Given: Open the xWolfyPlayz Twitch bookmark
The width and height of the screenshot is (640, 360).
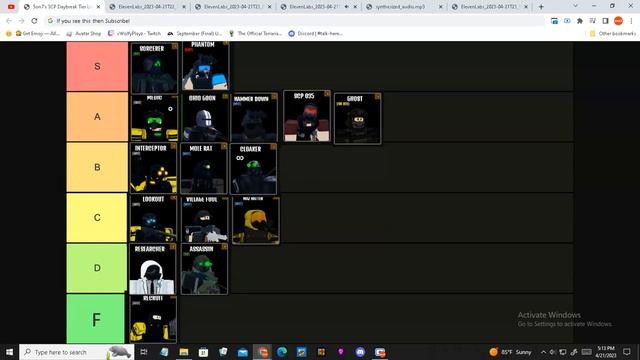Looking at the screenshot, I should pos(134,33).
